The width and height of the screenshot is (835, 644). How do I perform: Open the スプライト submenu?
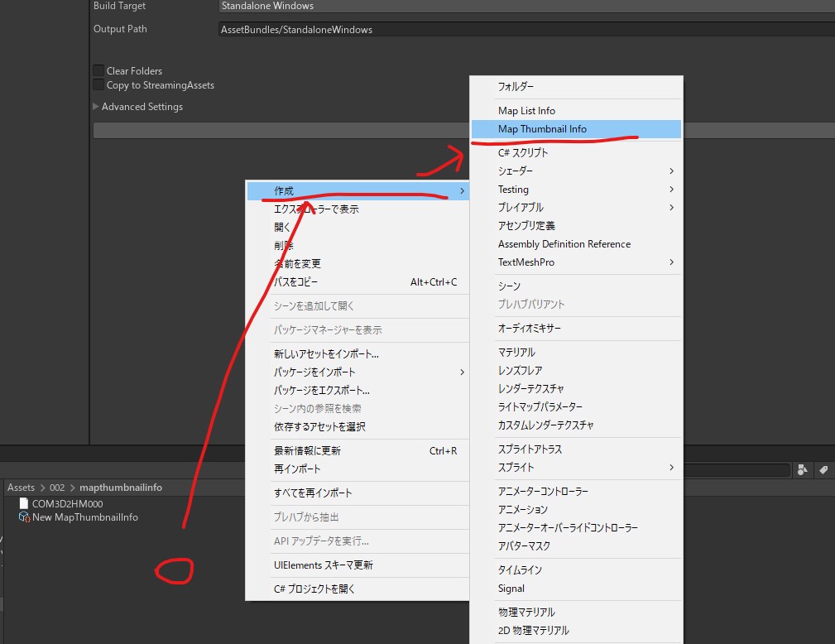click(576, 468)
